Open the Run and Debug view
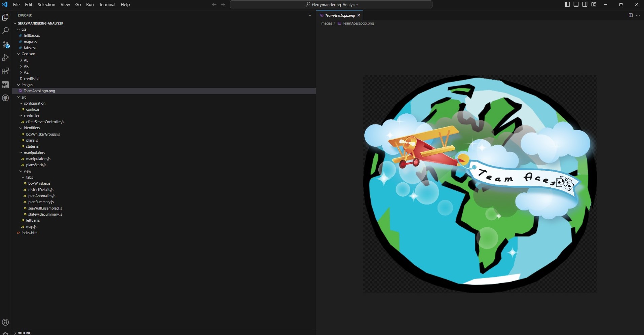 coord(5,58)
